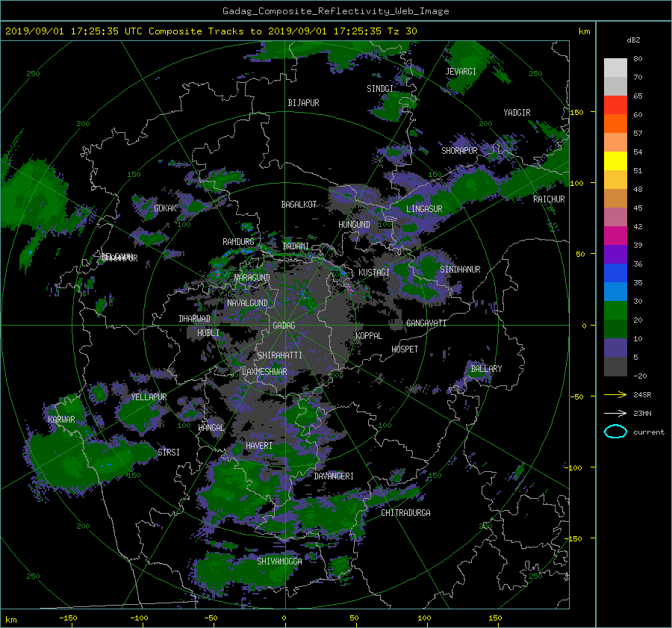Pick the yellow 51-54 dBZ legend swatch
The width and height of the screenshot is (672, 628).
coord(615,161)
